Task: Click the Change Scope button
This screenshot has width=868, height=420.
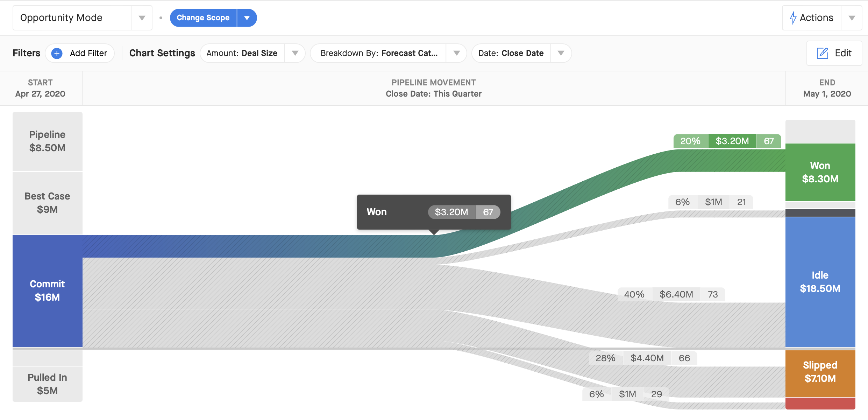Action: [x=203, y=18]
